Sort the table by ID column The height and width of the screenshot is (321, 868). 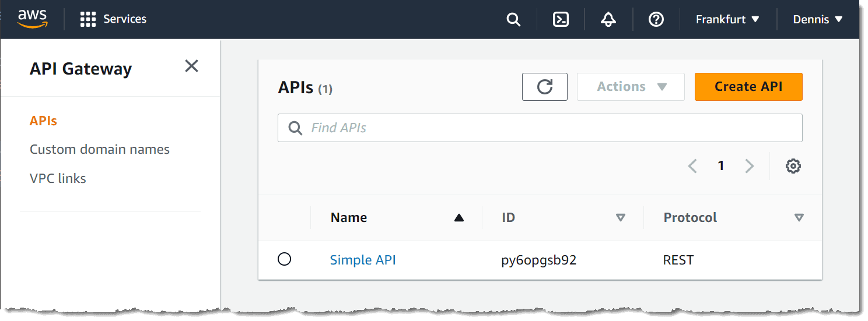click(x=621, y=218)
